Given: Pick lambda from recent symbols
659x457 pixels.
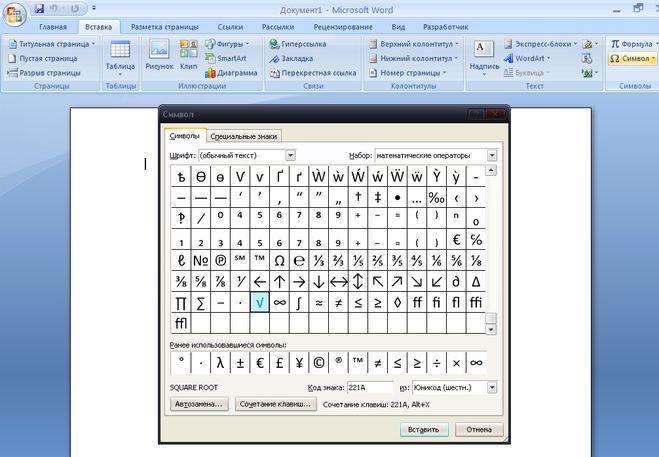Looking at the screenshot, I should pos(220,363).
